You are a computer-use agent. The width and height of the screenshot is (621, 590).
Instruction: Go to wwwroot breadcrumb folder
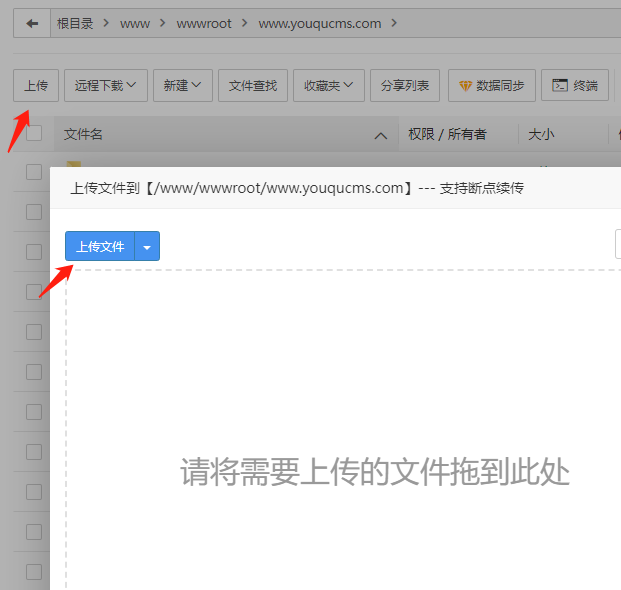204,23
